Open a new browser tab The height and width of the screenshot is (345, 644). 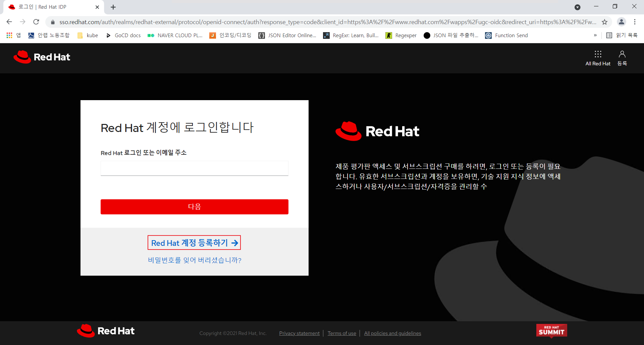(113, 7)
